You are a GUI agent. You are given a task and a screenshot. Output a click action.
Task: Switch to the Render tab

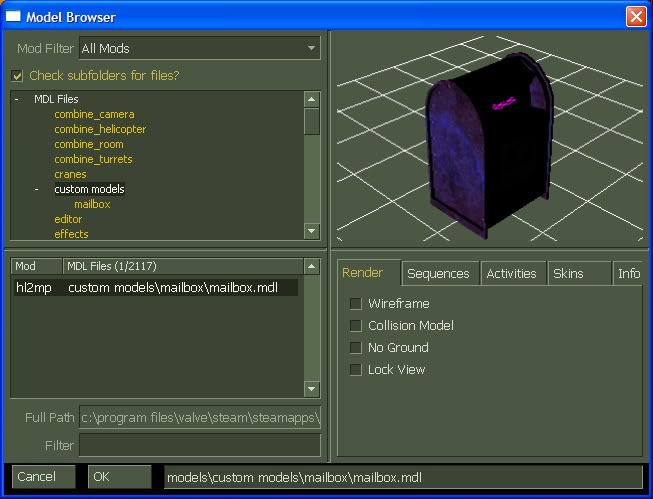point(369,273)
